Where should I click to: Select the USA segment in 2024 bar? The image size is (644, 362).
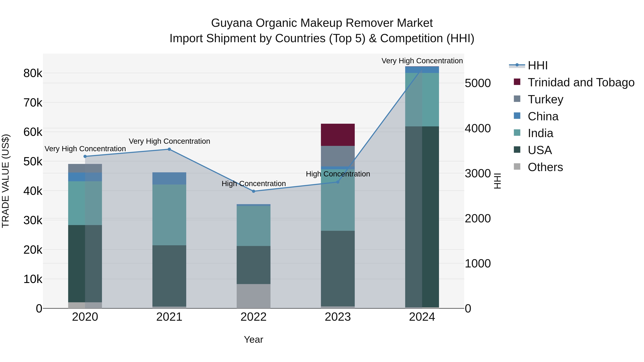pyautogui.click(x=422, y=217)
